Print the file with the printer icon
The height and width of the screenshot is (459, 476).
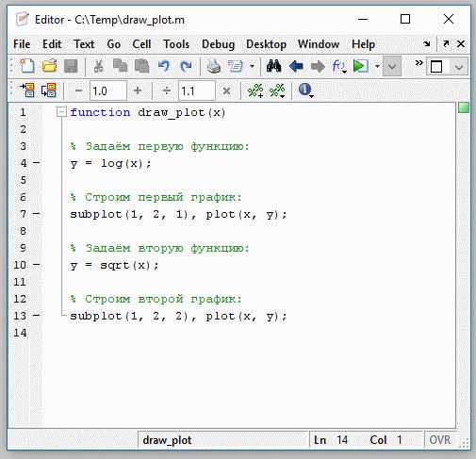214,66
